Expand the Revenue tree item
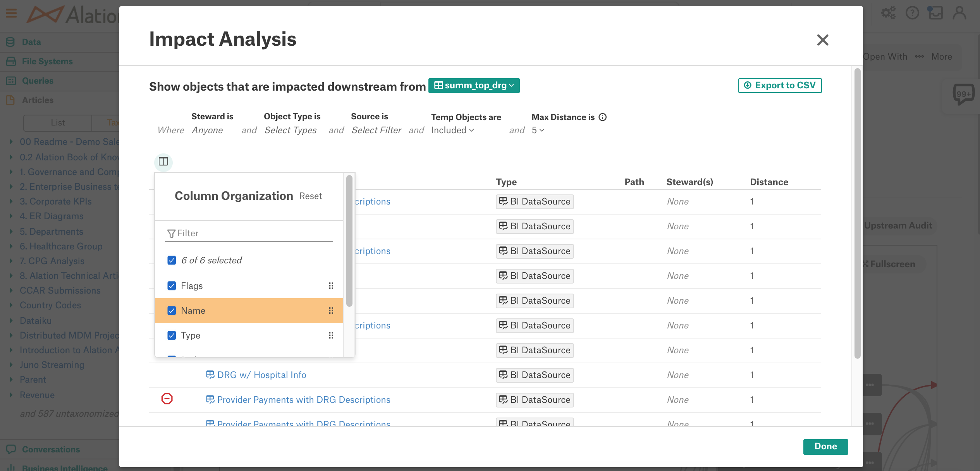Image resolution: width=980 pixels, height=471 pixels. tap(11, 395)
